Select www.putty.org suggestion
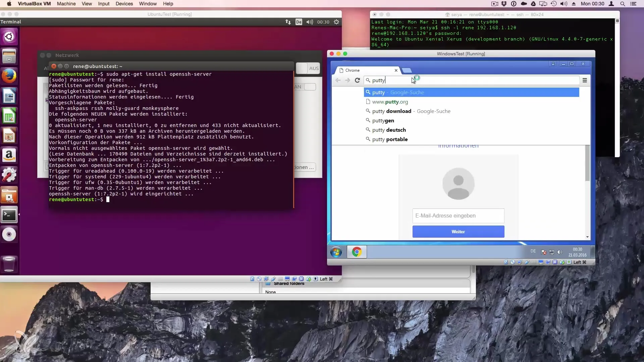The image size is (644, 362). pyautogui.click(x=471, y=102)
